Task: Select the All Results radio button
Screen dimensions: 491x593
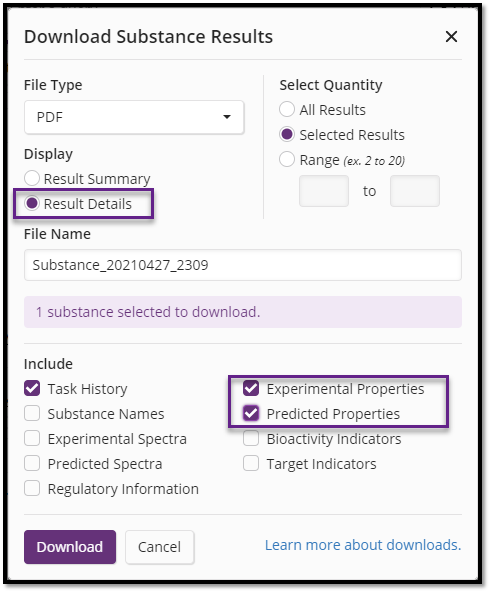Action: (287, 109)
